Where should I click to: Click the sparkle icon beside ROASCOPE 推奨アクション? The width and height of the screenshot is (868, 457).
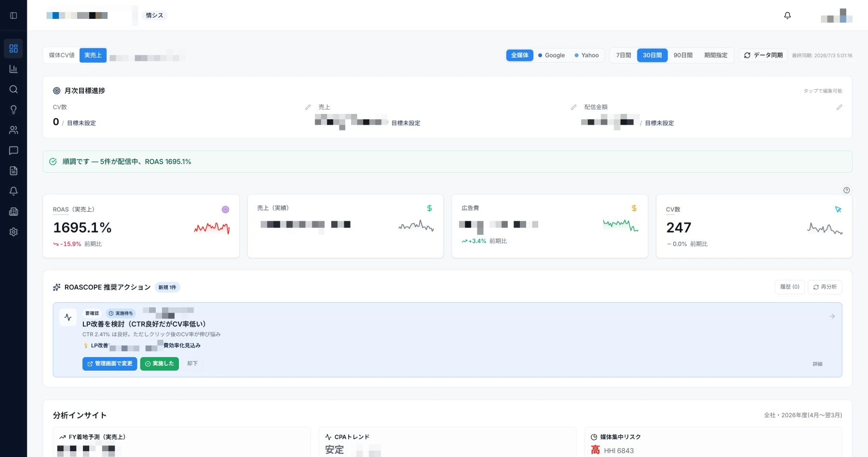click(x=56, y=287)
